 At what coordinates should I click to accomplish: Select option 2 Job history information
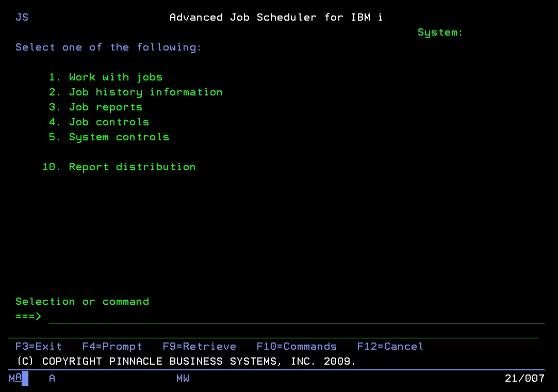[x=136, y=92]
